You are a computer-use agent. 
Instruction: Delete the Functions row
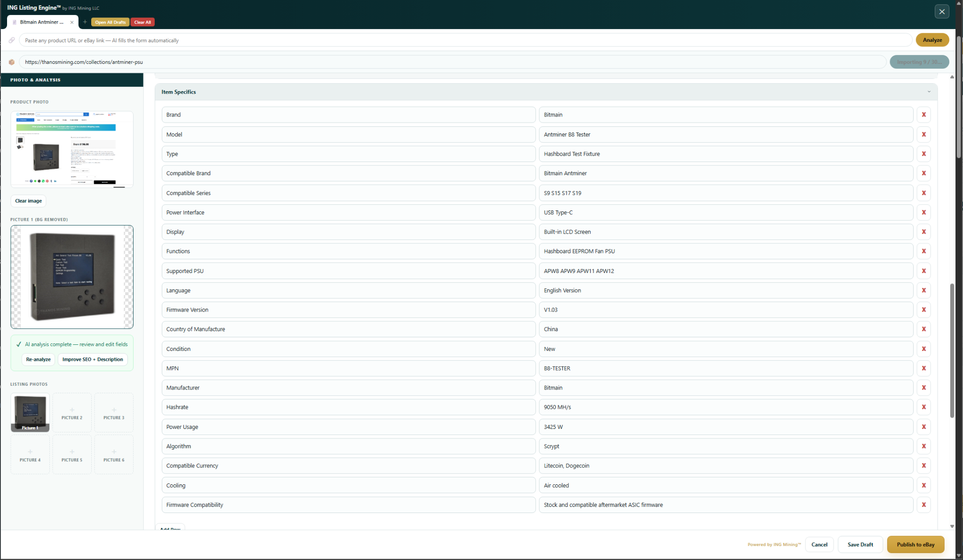pos(924,251)
